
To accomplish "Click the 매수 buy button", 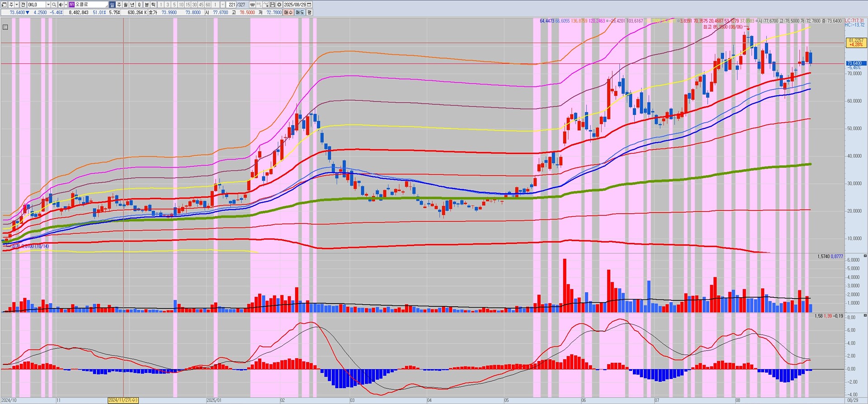I will point(288,13).
